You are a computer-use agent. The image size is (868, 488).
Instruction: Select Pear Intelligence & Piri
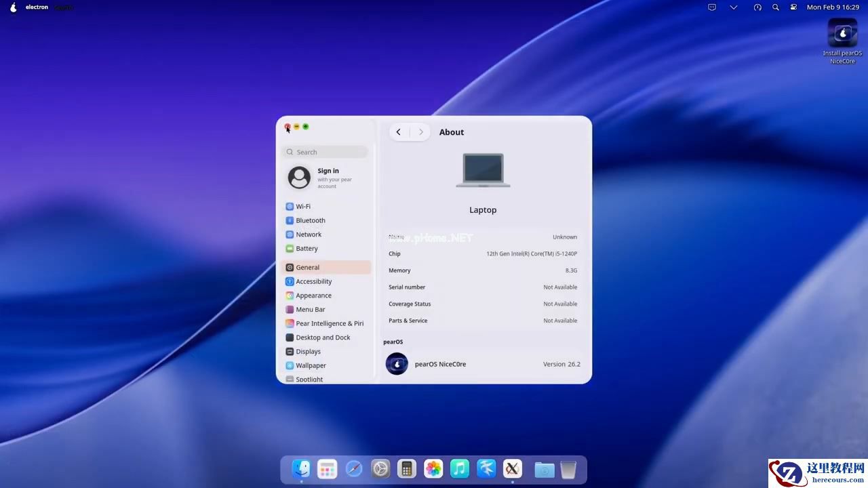pyautogui.click(x=329, y=324)
